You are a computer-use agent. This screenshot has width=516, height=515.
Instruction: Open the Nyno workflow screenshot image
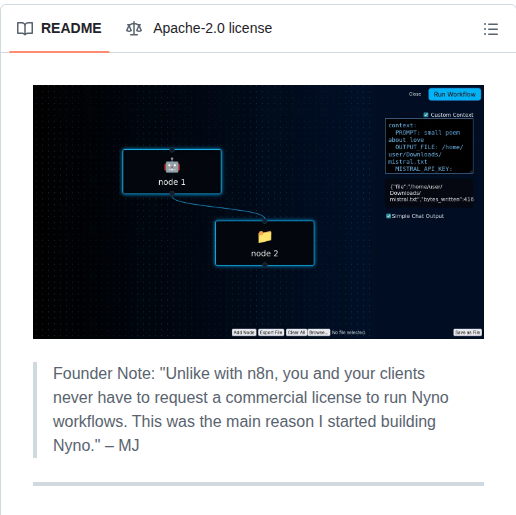coord(258,212)
